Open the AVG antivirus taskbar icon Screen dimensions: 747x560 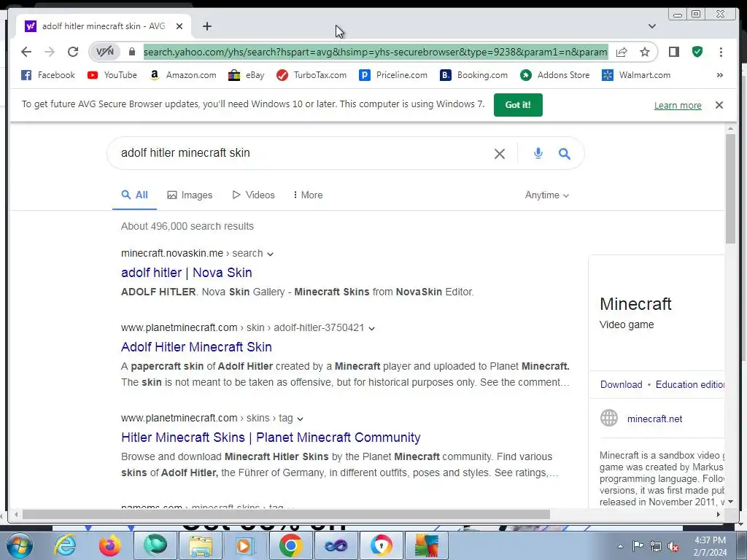pos(426,545)
